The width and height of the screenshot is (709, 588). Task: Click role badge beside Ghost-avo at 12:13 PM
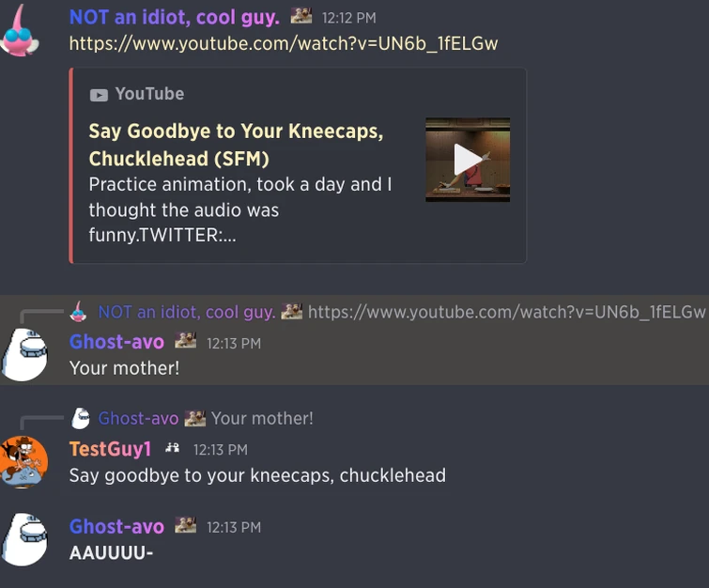point(185,341)
